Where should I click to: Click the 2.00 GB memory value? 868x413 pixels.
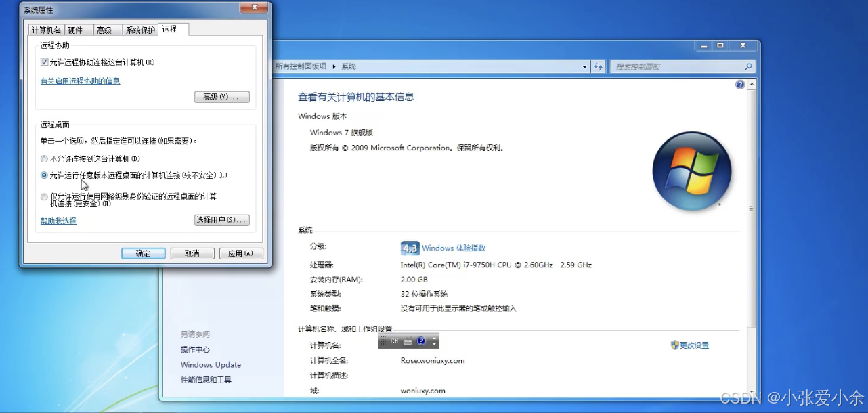point(414,280)
